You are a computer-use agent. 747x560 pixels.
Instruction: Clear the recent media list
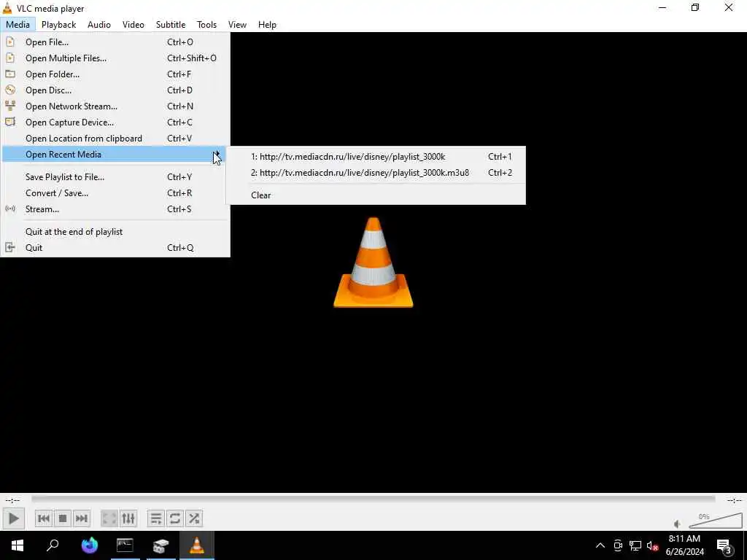pos(376,195)
